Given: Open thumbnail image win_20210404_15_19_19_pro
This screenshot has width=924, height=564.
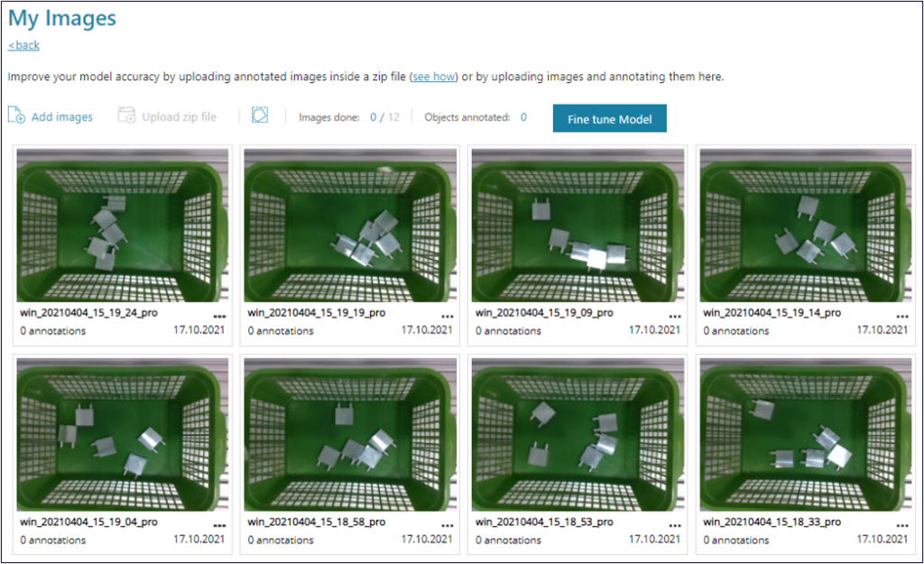Looking at the screenshot, I should [350, 225].
